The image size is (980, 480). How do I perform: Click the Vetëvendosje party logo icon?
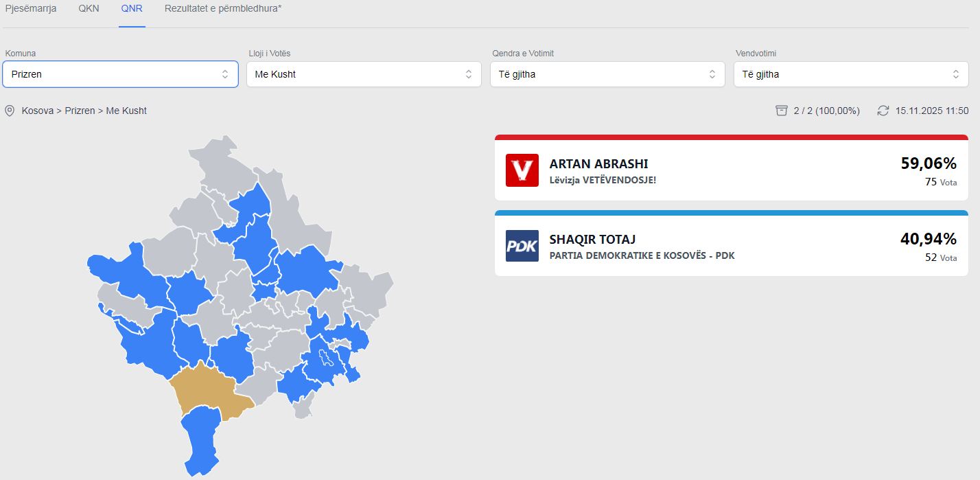(x=522, y=170)
